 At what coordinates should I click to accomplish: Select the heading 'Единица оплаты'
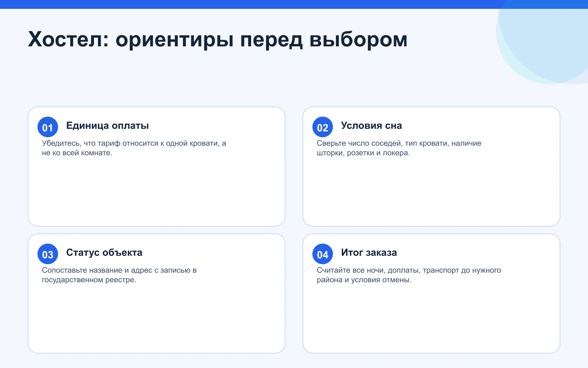point(107,126)
